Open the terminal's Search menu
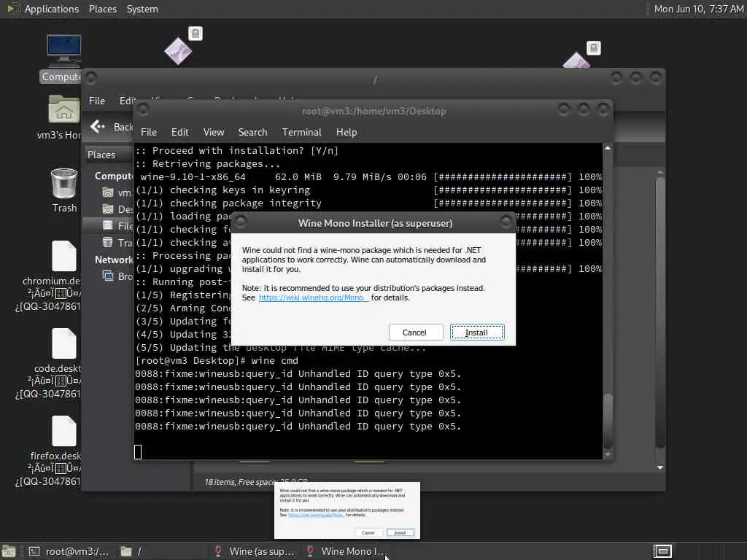Screen dimensions: 747x560 point(252,133)
